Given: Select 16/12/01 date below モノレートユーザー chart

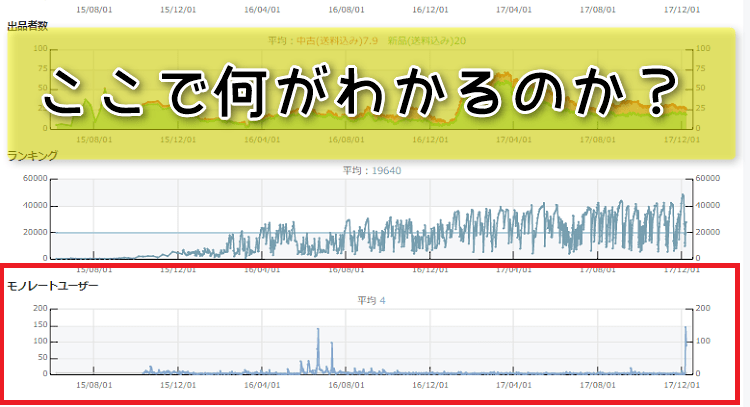Looking at the screenshot, I should coord(429,384).
